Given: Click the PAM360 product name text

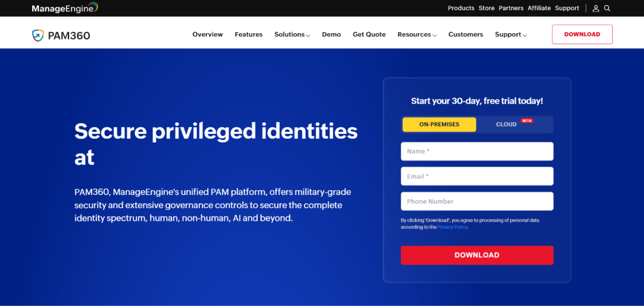Looking at the screenshot, I should [x=69, y=36].
